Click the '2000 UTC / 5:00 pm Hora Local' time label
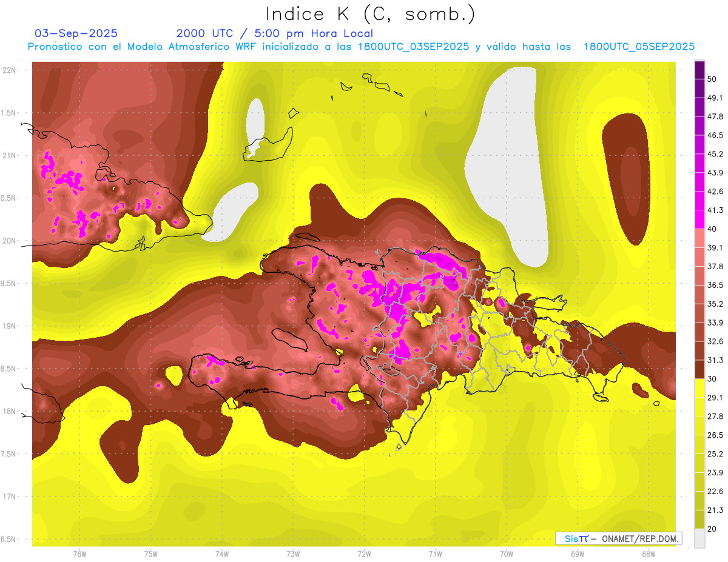728x562 pixels. [275, 33]
